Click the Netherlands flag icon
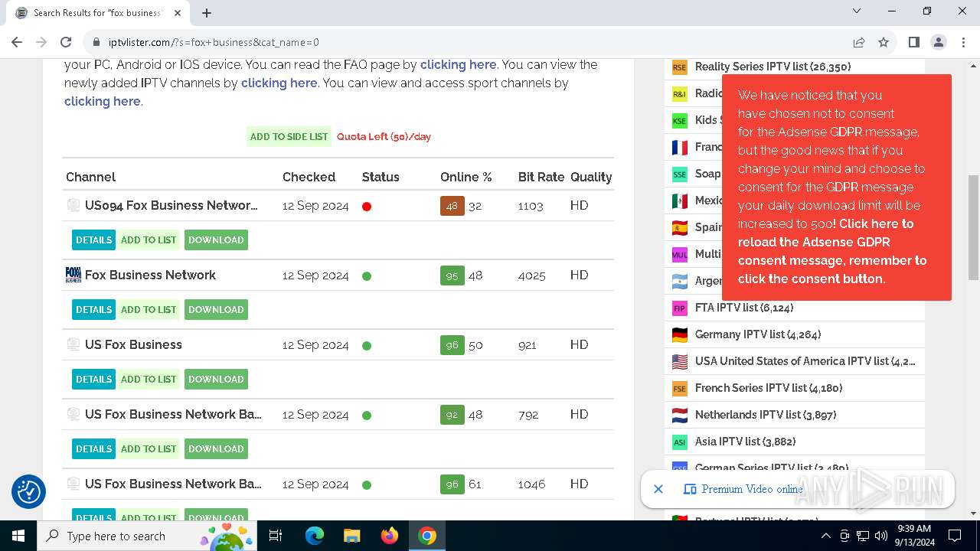980x551 pixels. [679, 415]
